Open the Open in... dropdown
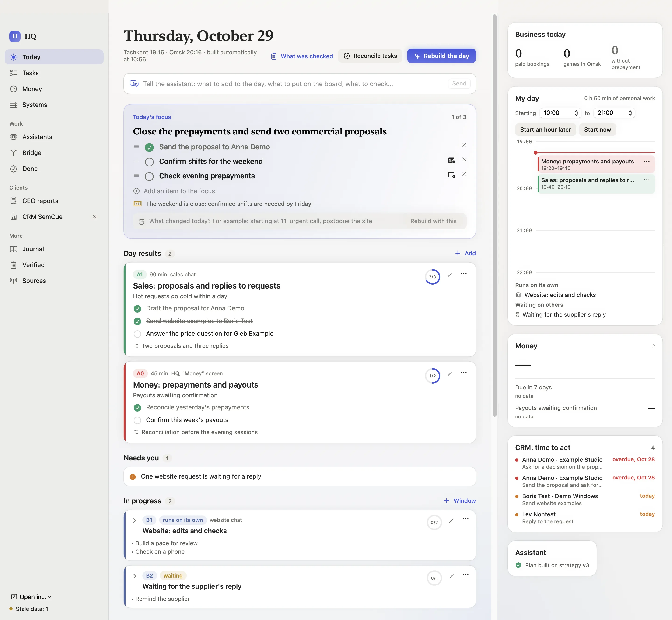Viewport: 672px width, 620px height. (x=31, y=597)
